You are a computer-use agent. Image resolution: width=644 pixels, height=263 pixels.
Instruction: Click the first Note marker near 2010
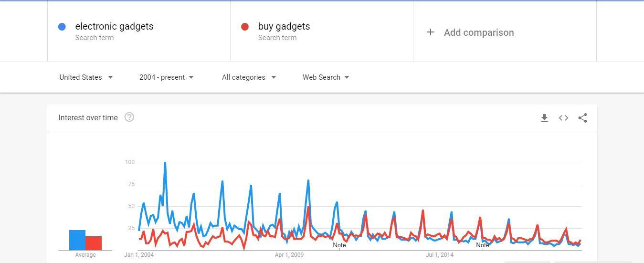tap(339, 245)
